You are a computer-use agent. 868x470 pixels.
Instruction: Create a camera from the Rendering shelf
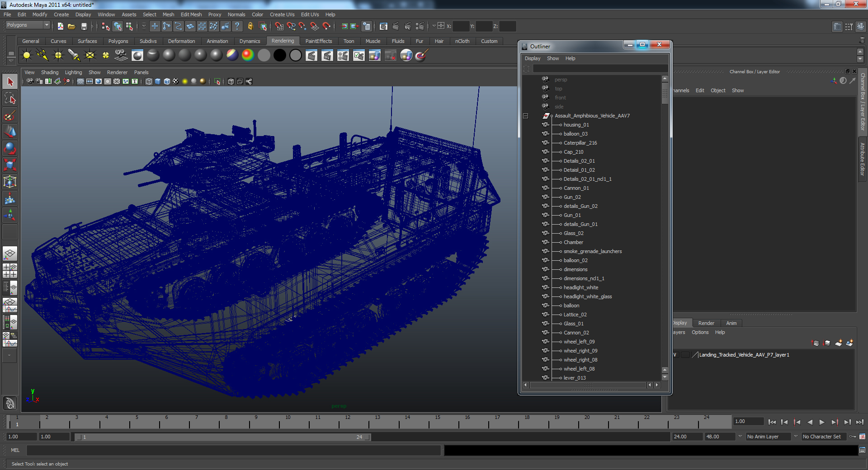pyautogui.click(x=121, y=55)
